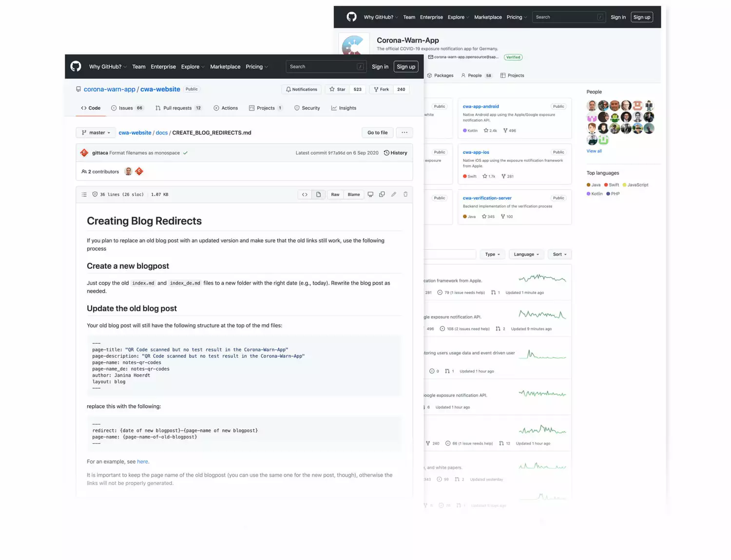The image size is (731, 560).
Task: Open the Code tab
Action: coord(91,108)
